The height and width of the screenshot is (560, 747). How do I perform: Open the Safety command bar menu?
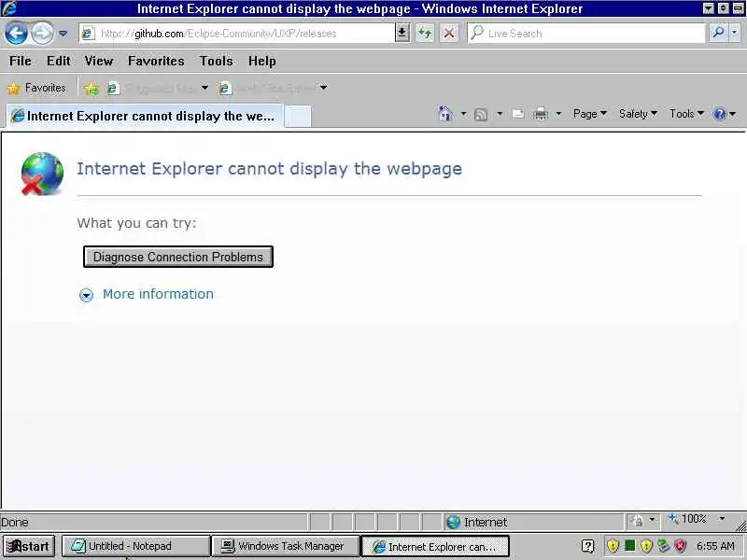point(638,114)
